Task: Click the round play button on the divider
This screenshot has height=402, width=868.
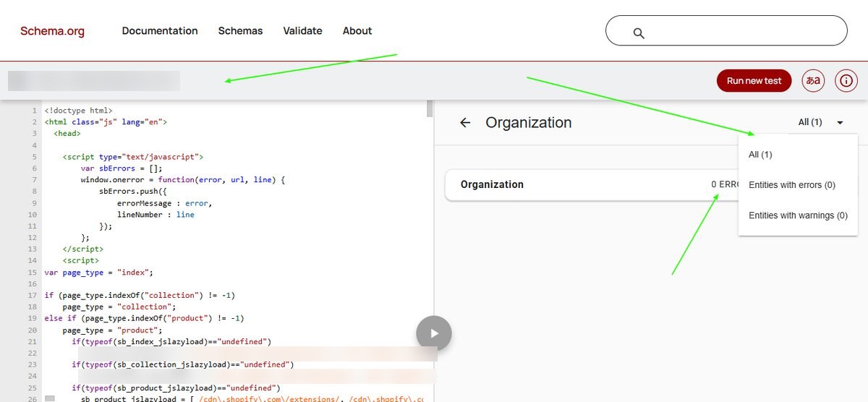Action: pos(434,333)
